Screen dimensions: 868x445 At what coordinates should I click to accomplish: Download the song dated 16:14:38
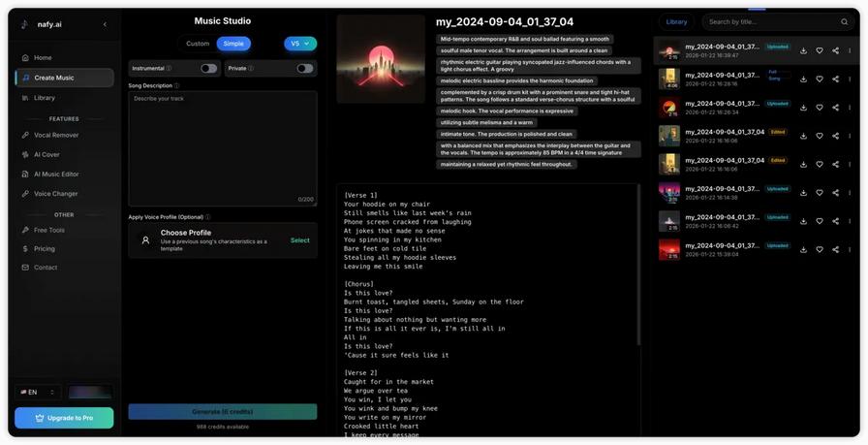click(x=803, y=193)
